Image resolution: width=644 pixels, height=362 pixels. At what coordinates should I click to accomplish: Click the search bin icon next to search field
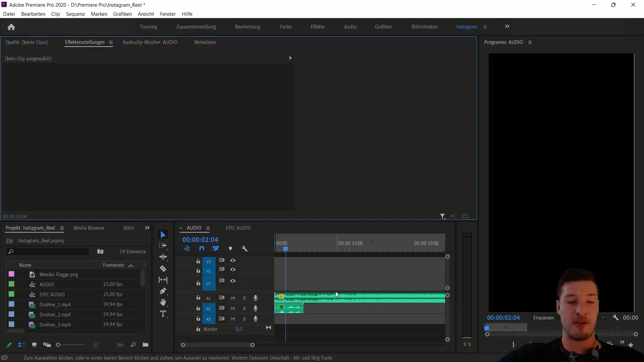pyautogui.click(x=100, y=251)
